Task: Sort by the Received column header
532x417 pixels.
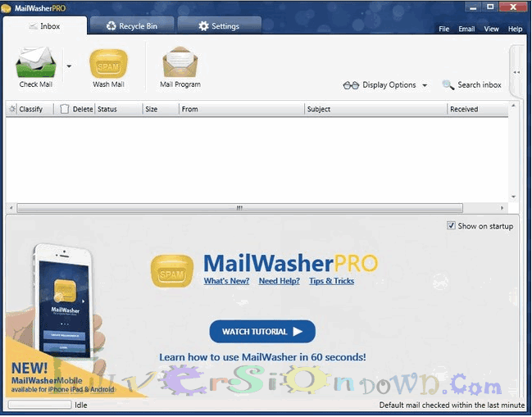Action: coord(478,109)
